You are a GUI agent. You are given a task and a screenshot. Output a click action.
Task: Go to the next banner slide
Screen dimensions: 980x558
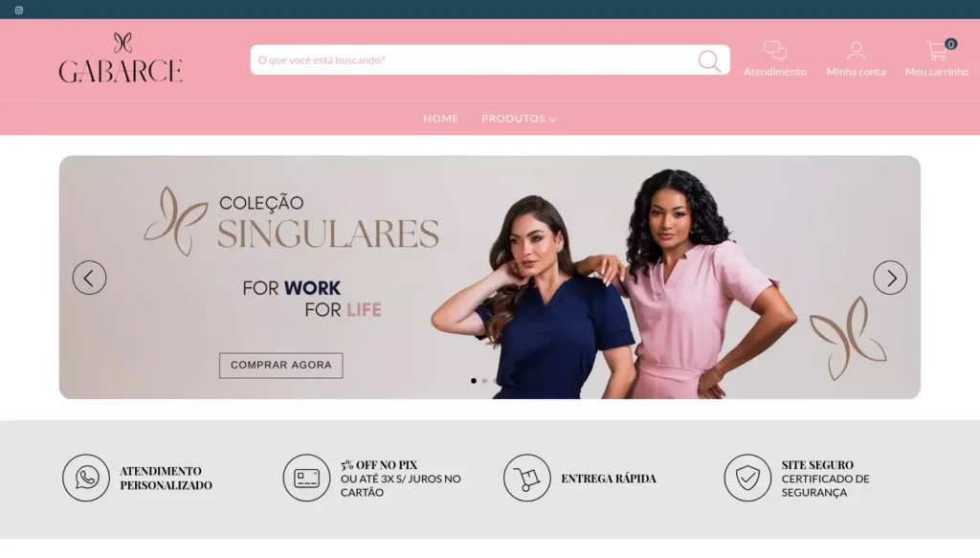click(890, 278)
